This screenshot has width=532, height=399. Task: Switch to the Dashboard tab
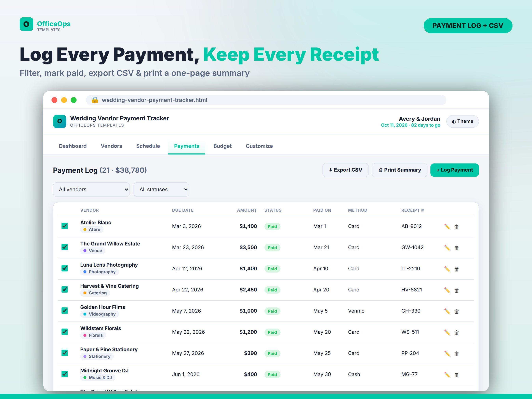click(73, 146)
